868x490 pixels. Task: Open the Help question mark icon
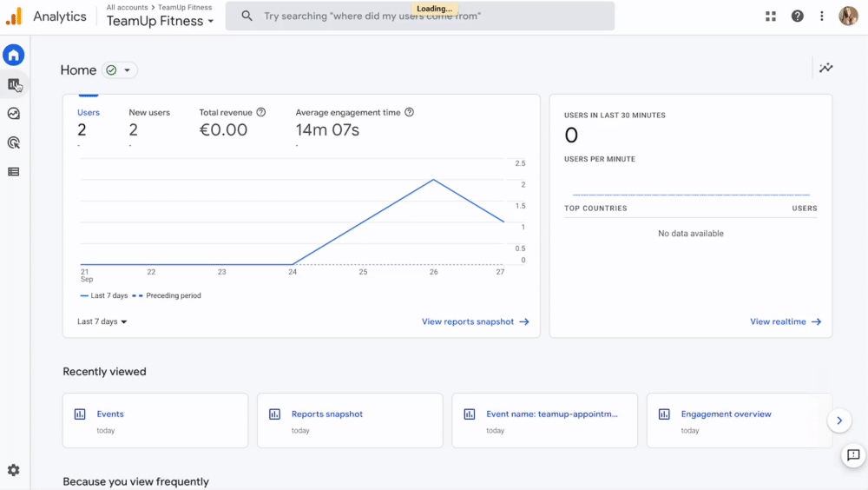click(x=797, y=17)
